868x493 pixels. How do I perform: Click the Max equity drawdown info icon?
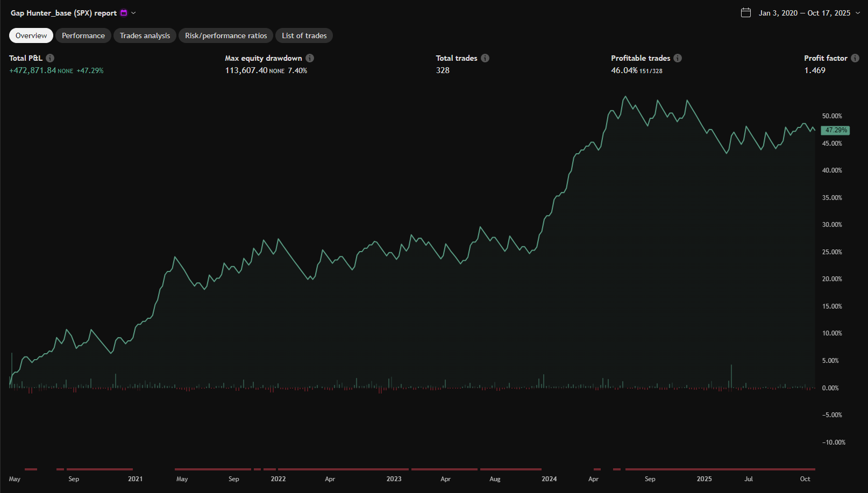tap(310, 58)
